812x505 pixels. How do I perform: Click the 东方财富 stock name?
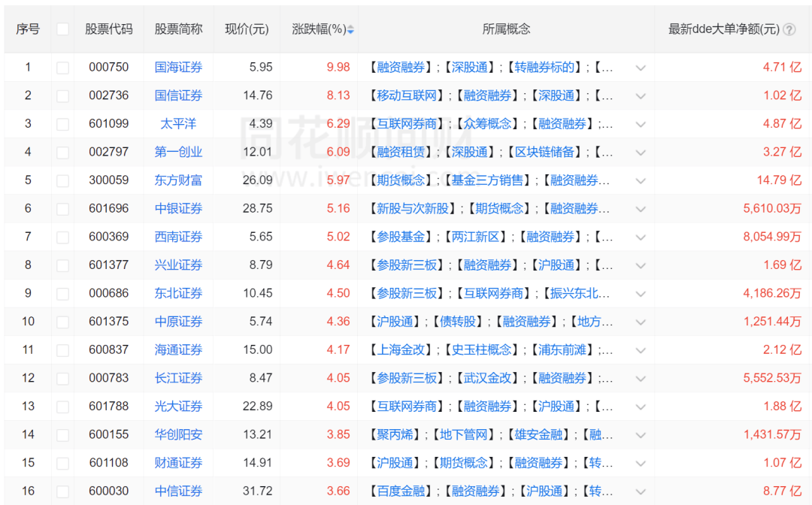pos(177,180)
